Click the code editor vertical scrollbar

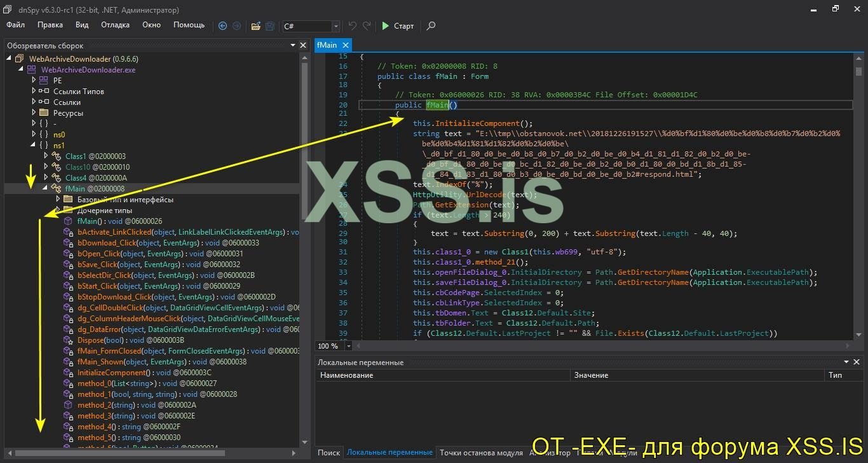[x=858, y=196]
